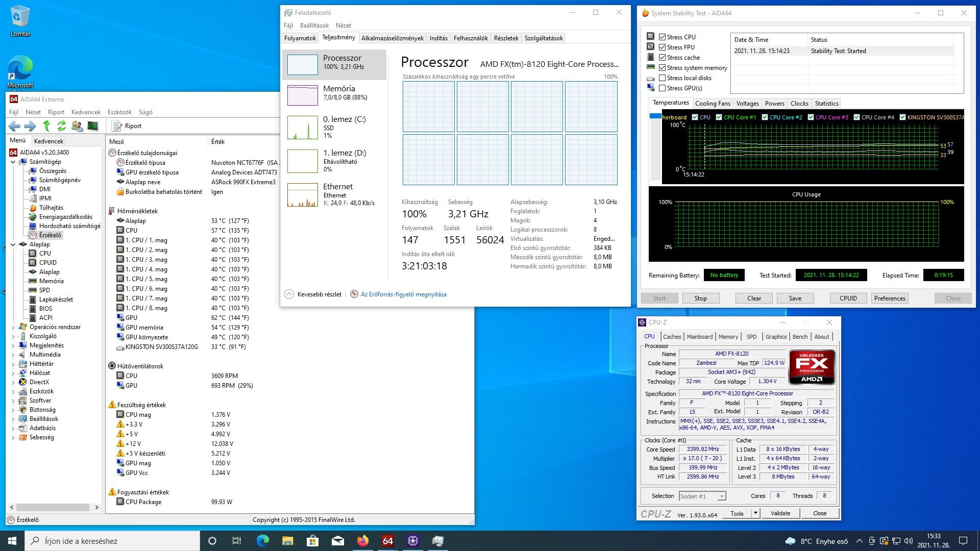The height and width of the screenshot is (551, 980).
Task: Open Microsoft Store from taskbar
Action: 312,541
